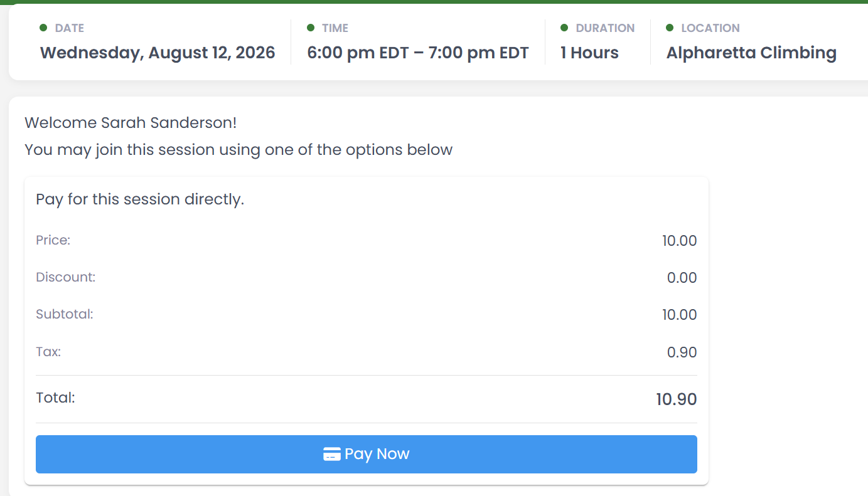Click the 6:00 pm EDT – 7:00 pm EDT time
The image size is (868, 496).
pos(418,53)
